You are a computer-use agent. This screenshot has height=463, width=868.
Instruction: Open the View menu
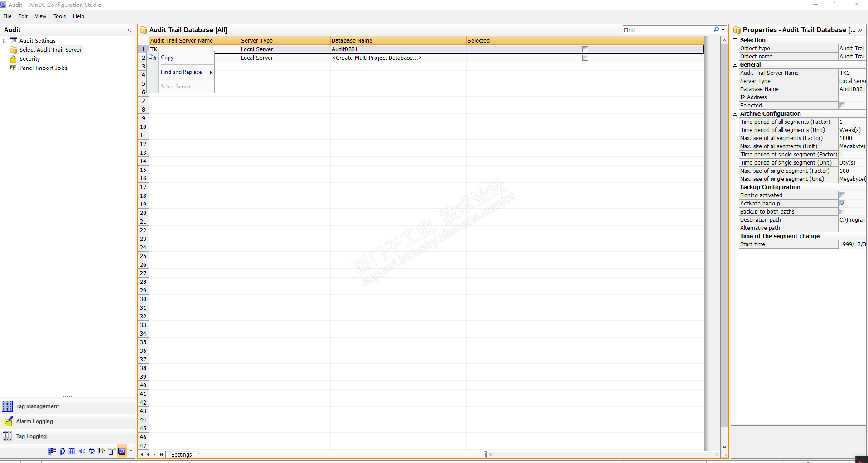tap(40, 16)
